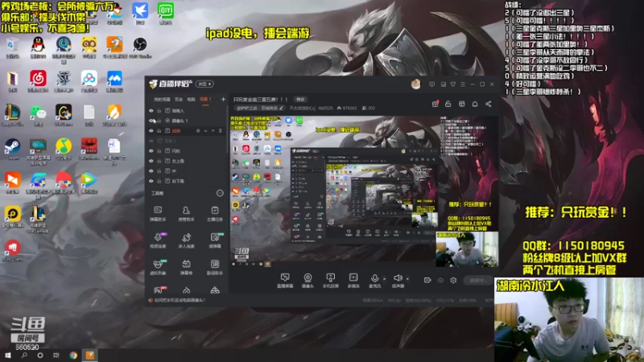
Task: Toggle the lock on 摄像头 1 layer
Action: [159, 121]
